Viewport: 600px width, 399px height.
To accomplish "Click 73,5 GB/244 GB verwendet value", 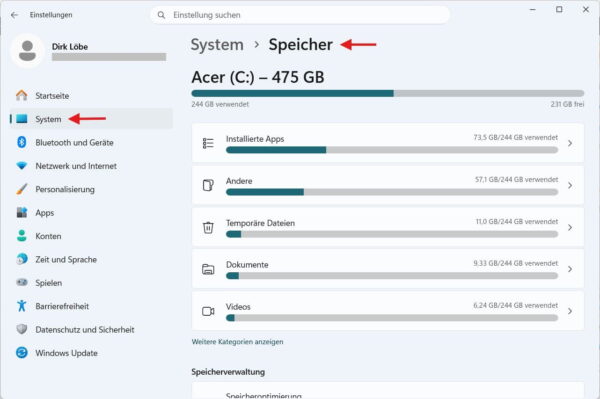I will pos(515,137).
